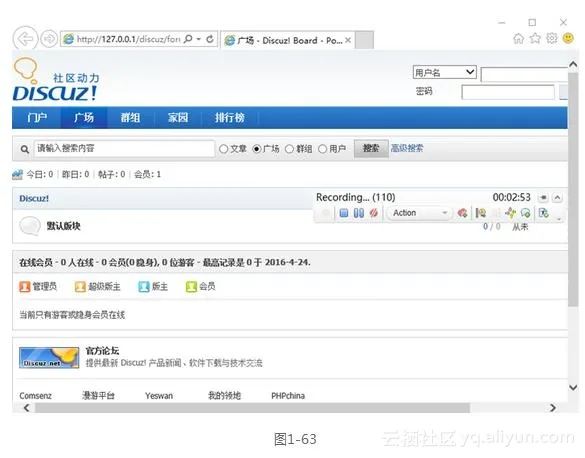Open the 我的领地 friend link

[224, 396]
